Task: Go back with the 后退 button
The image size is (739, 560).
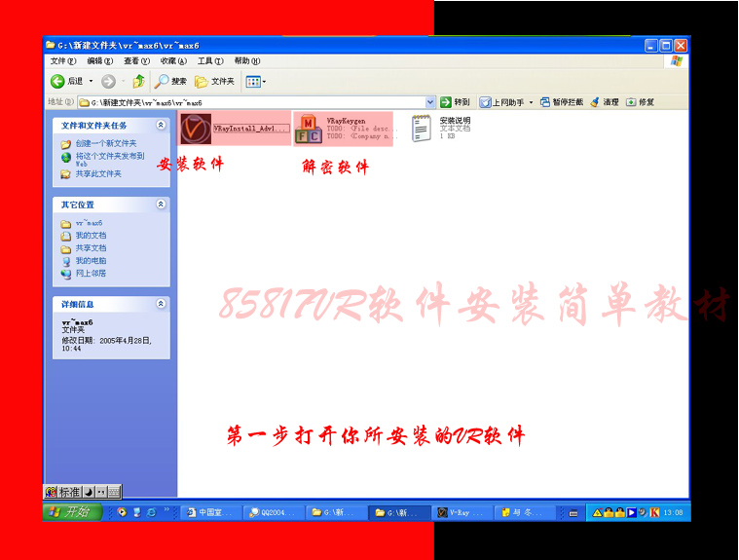Action: (x=67, y=82)
